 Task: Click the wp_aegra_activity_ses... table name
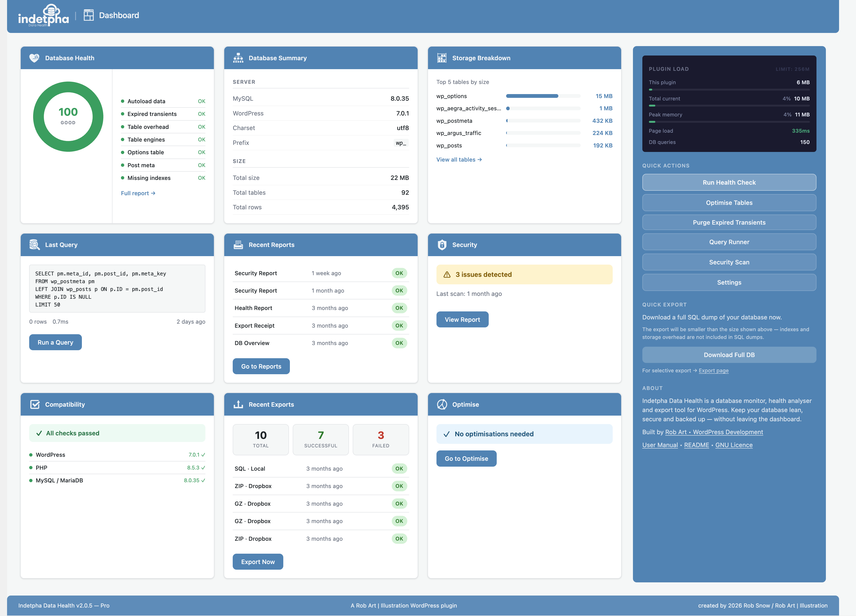(x=468, y=108)
